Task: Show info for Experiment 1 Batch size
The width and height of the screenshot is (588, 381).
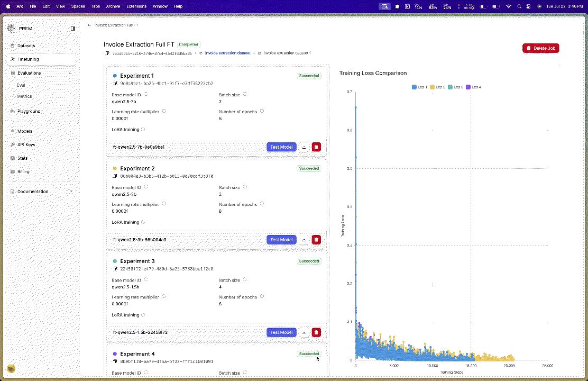Action: point(245,94)
